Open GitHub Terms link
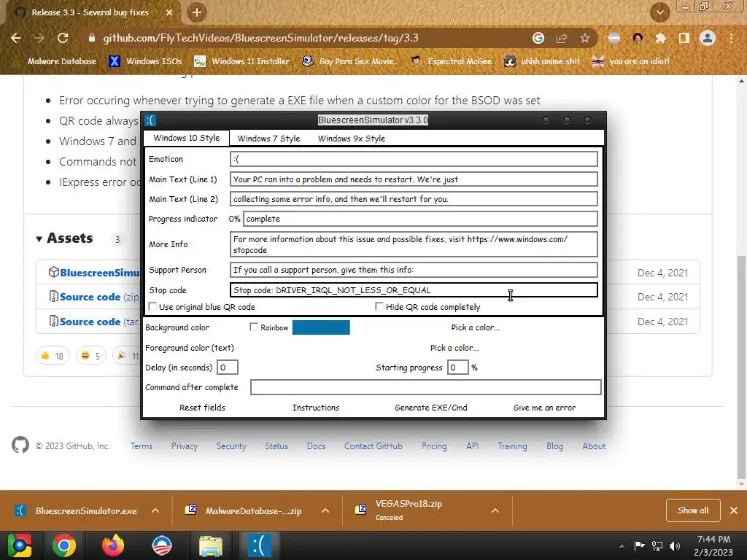The width and height of the screenshot is (747, 560). (142, 446)
